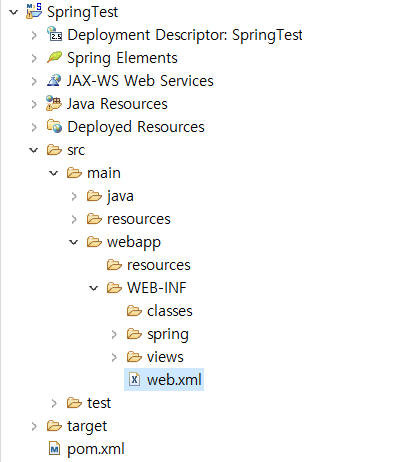Select the 'java' folder label

(120, 196)
